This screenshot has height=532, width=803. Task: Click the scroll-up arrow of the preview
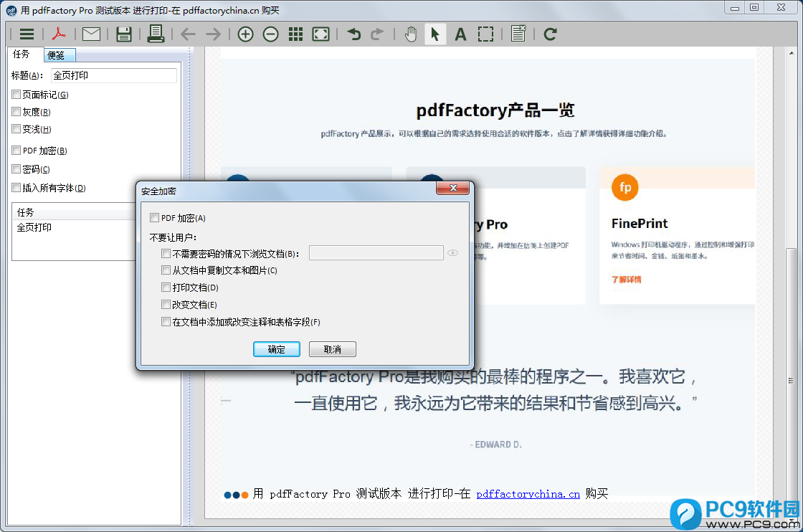point(792,53)
